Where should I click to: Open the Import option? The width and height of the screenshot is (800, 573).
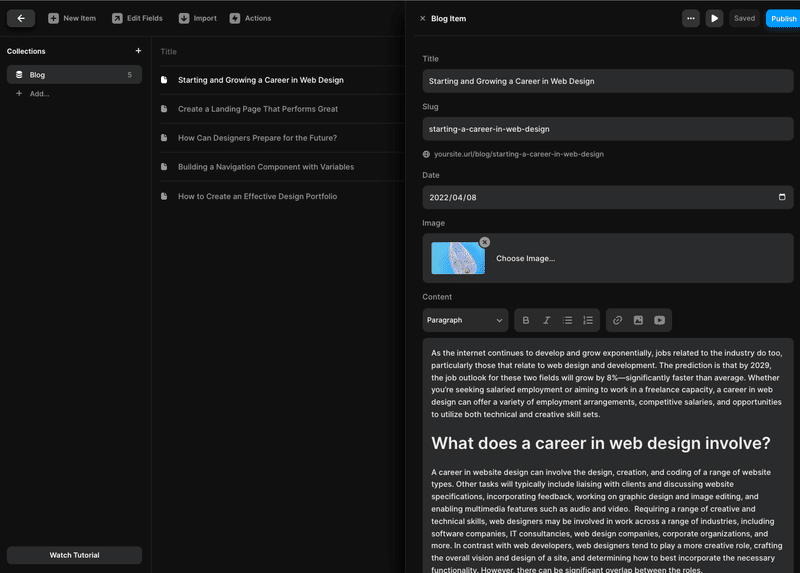click(x=198, y=18)
